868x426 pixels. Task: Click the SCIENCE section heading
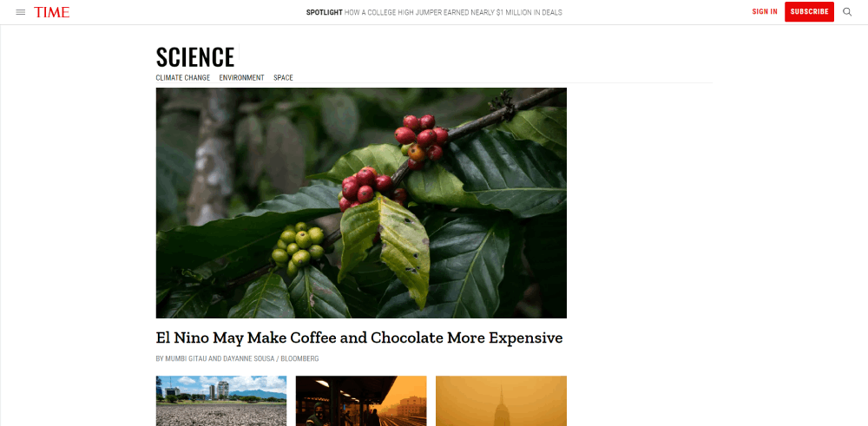coord(194,56)
